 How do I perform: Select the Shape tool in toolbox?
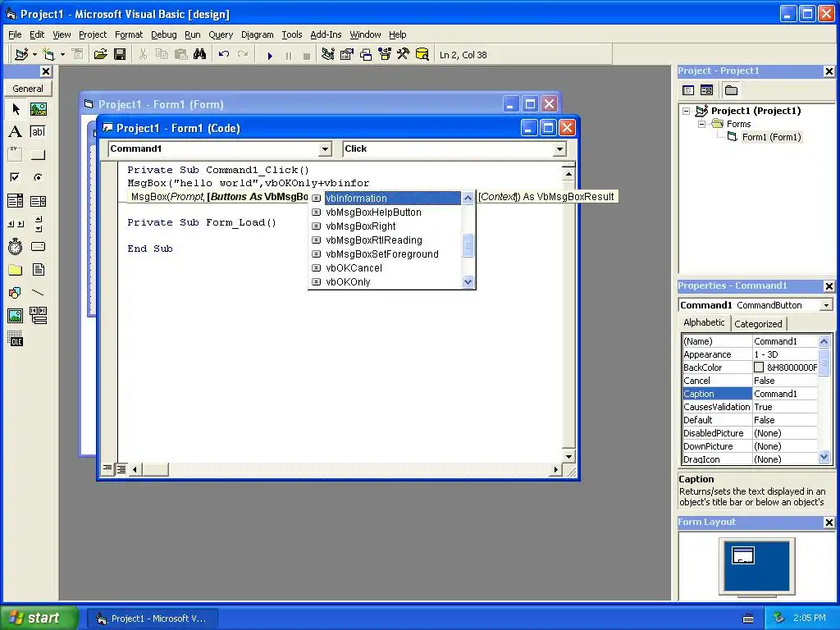point(16,293)
